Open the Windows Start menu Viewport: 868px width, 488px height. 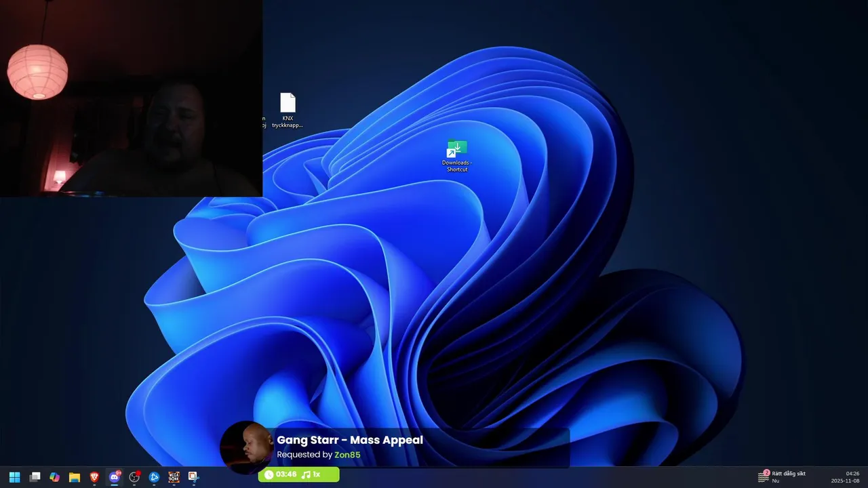[x=14, y=477]
